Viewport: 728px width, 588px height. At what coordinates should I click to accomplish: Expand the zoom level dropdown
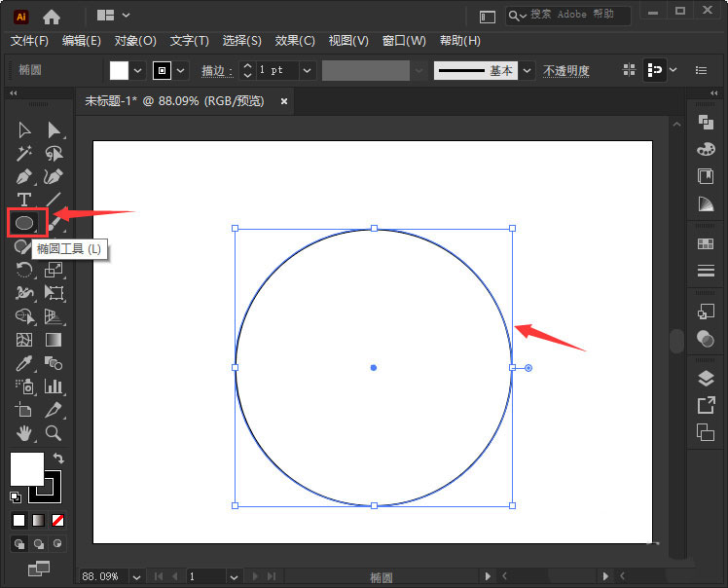point(136,576)
